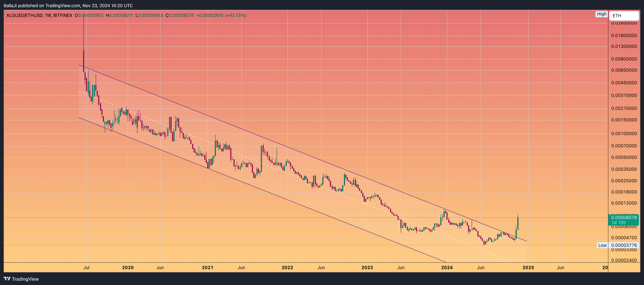This screenshot has width=644, height=285.
Task: Click the current price tag 0.00008578
Action: 624,217
